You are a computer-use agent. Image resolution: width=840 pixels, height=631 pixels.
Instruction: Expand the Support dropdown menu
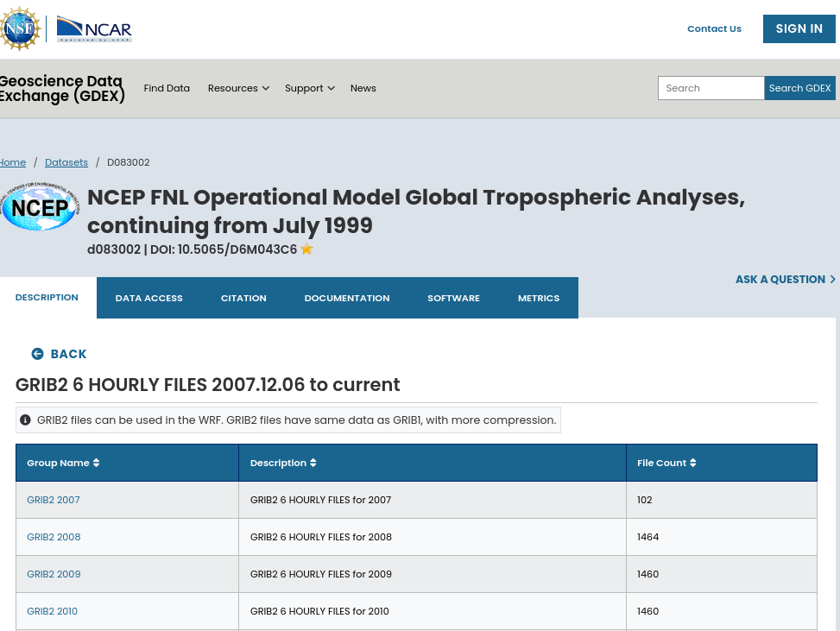[309, 88]
